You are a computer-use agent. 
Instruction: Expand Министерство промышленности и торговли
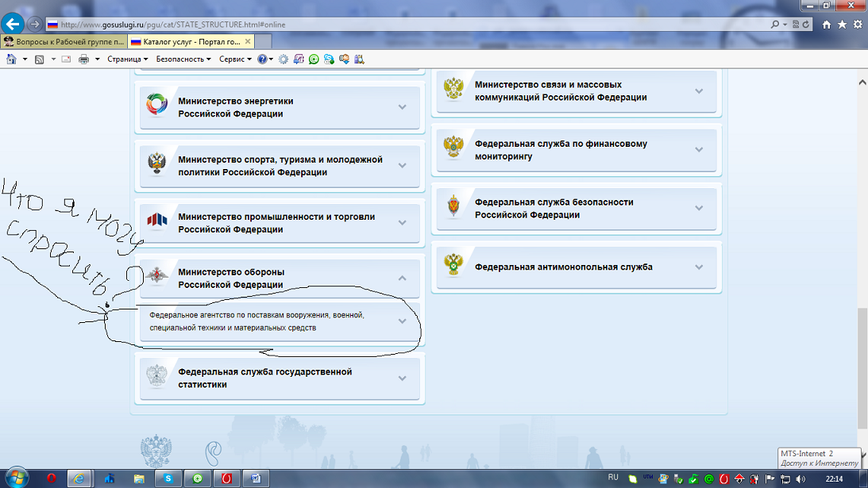click(x=403, y=222)
